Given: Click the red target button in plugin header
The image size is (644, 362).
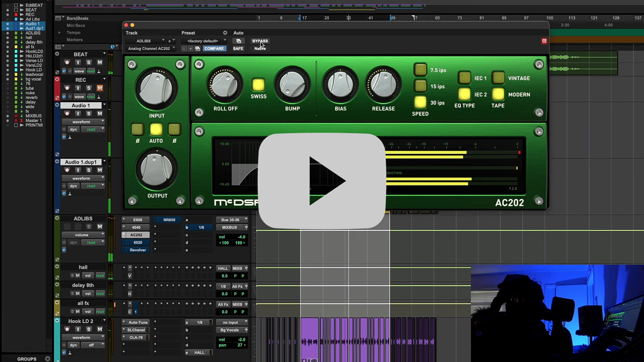Looking at the screenshot, I should coord(544,41).
